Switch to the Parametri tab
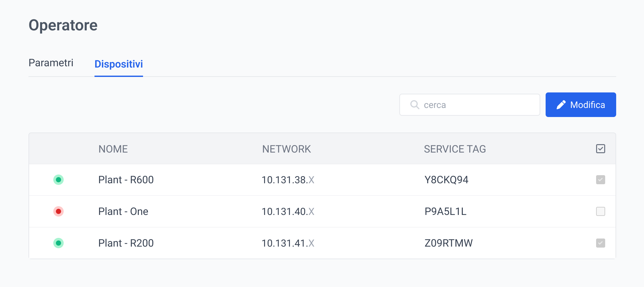Image resolution: width=644 pixels, height=287 pixels. (51, 63)
